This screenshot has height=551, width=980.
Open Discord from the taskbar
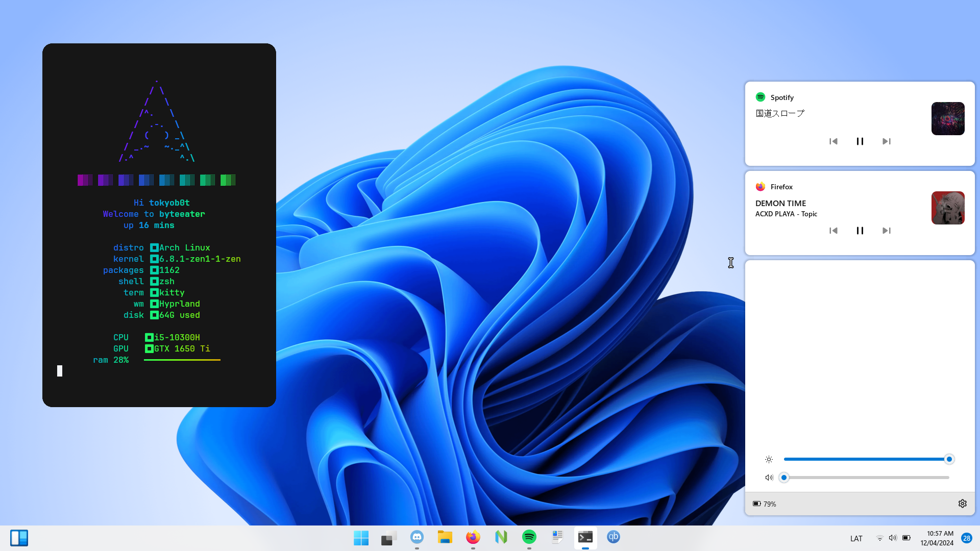click(x=417, y=537)
